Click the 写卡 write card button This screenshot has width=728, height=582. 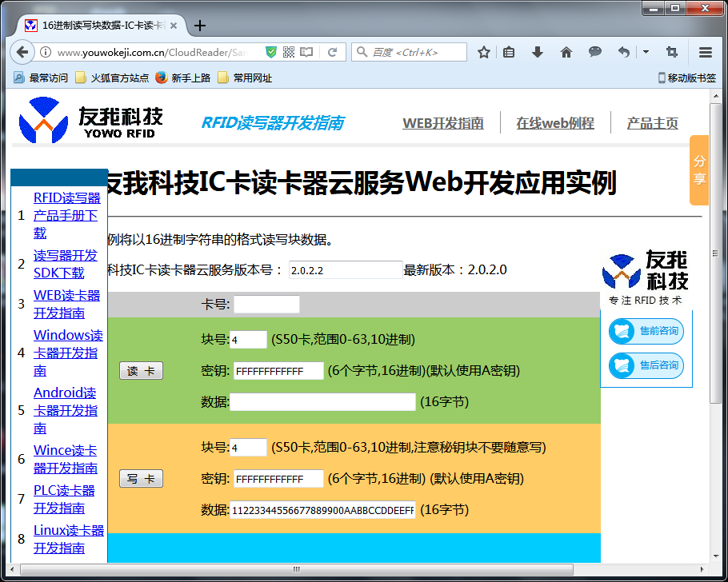point(141,478)
